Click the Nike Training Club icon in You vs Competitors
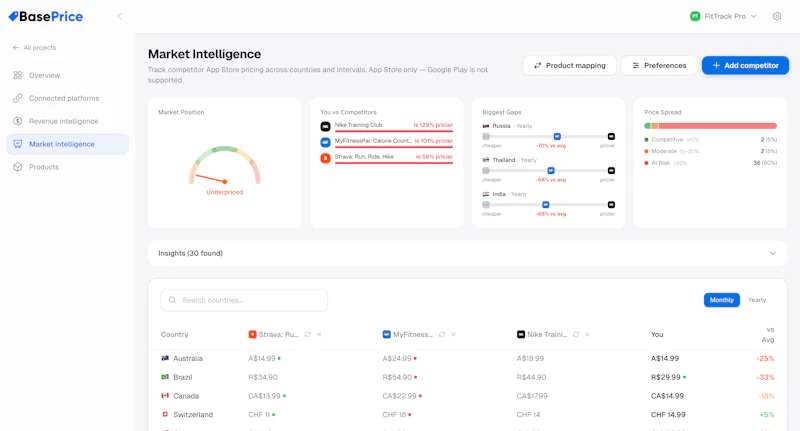This screenshot has width=800, height=431. 325,126
